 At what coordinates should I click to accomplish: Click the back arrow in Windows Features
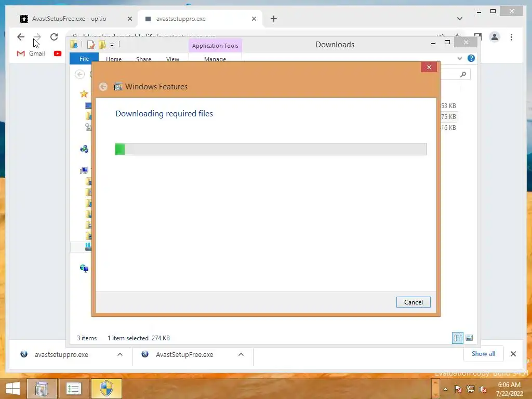[103, 87]
